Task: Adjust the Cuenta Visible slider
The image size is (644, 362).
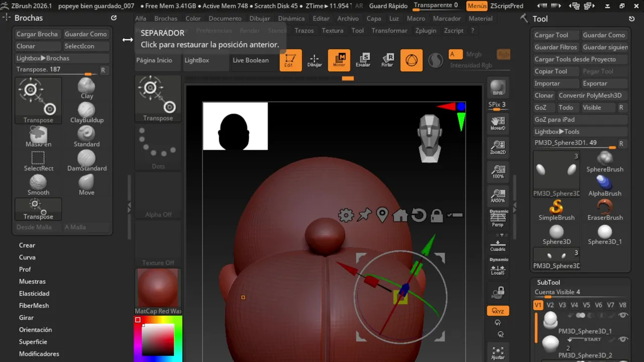Action: coord(581,293)
